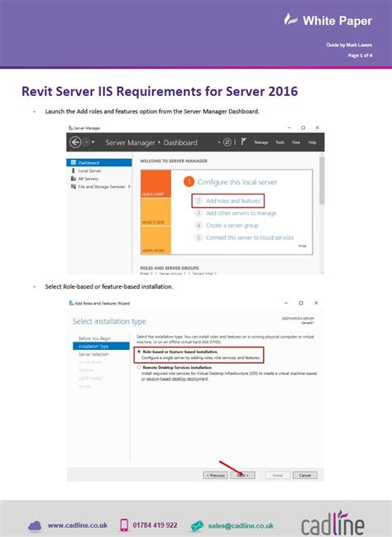This screenshot has width=392, height=537.
Task: Click Add other servers to manage link
Action: pyautogui.click(x=241, y=213)
